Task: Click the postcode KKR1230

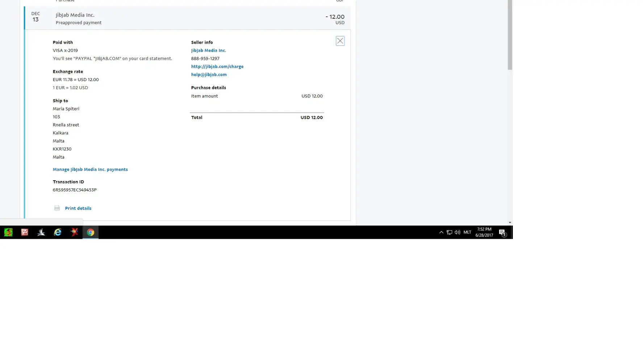Action: pos(62,149)
